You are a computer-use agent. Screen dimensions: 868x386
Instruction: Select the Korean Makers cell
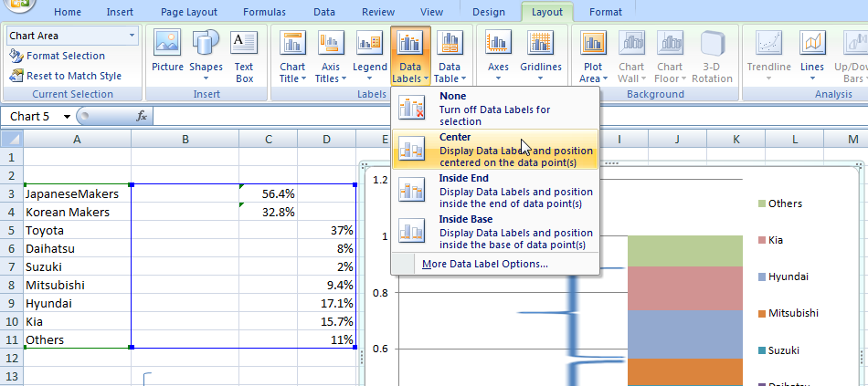click(x=77, y=212)
